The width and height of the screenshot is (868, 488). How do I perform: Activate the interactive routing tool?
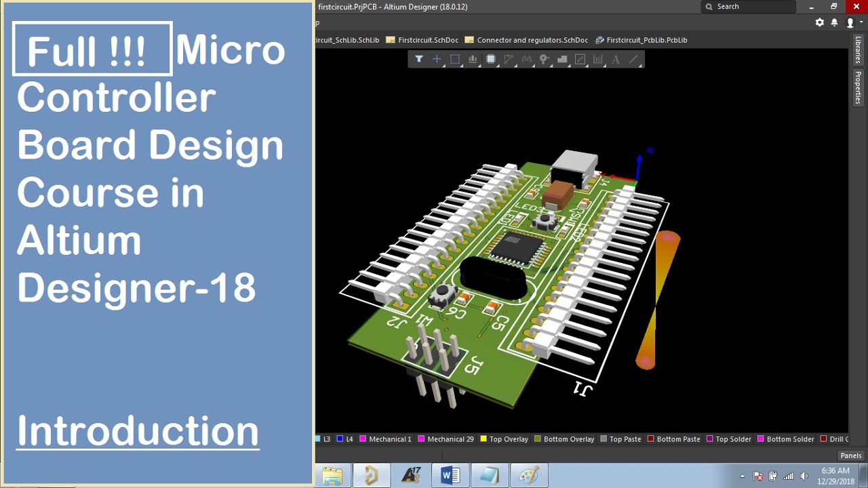pos(509,60)
